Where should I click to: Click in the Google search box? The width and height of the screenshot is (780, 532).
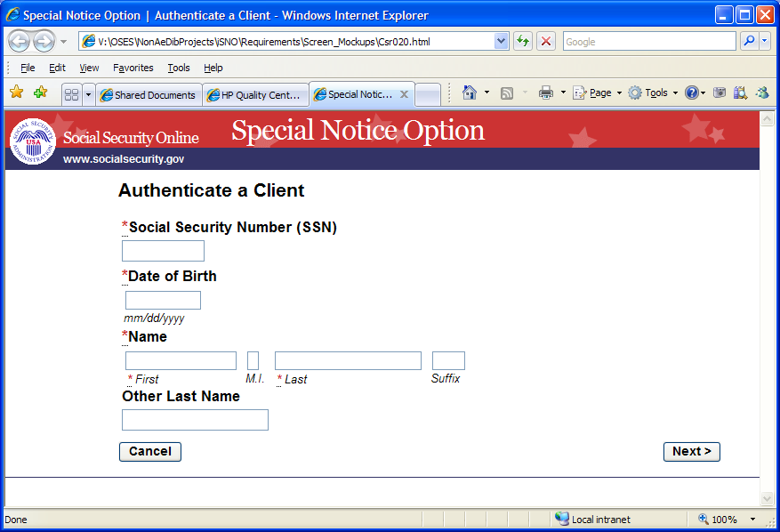(x=649, y=41)
